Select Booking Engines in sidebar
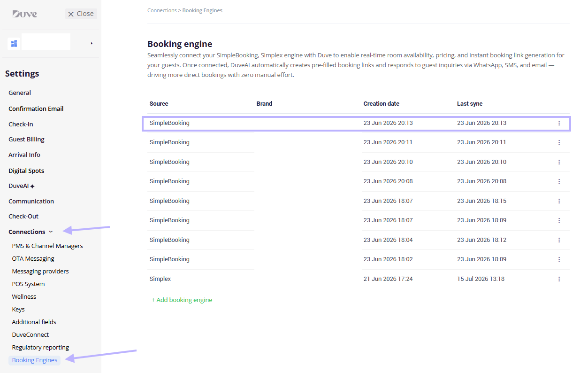Screen dimensions: 588x373 35,360
